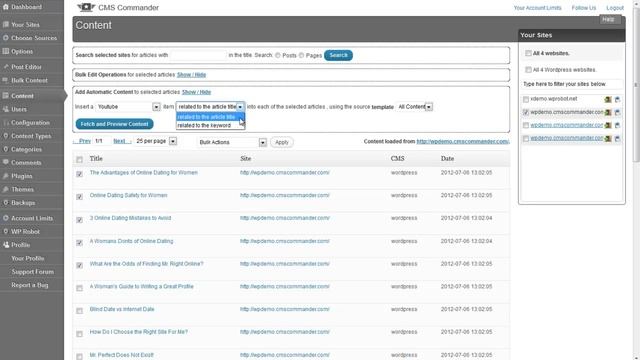Click the Your Sites sidebar icon
The height and width of the screenshot is (360, 640).
pos(6,24)
